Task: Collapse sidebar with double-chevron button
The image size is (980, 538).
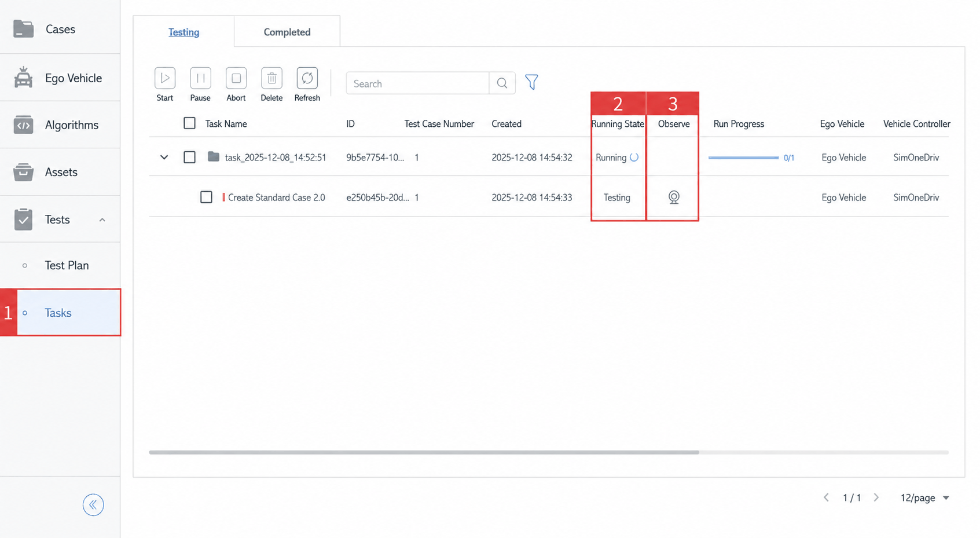Action: coord(93,505)
